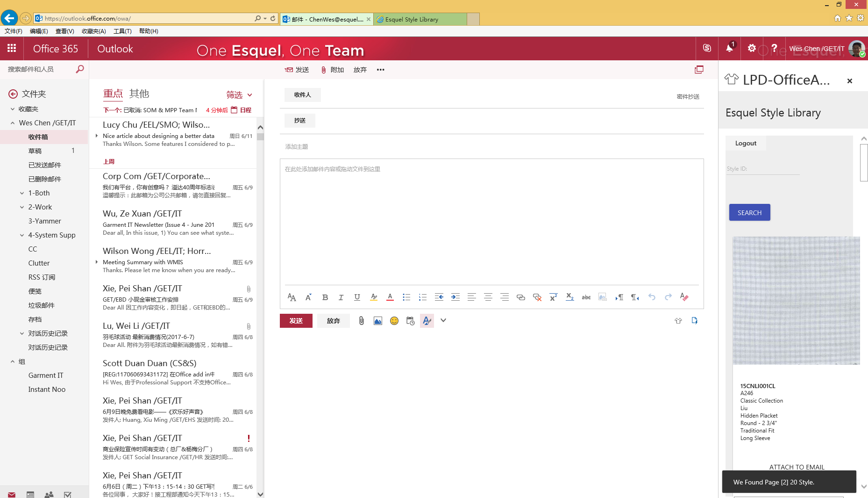Pop out the compose message window
This screenshot has height=498, width=868.
(699, 70)
